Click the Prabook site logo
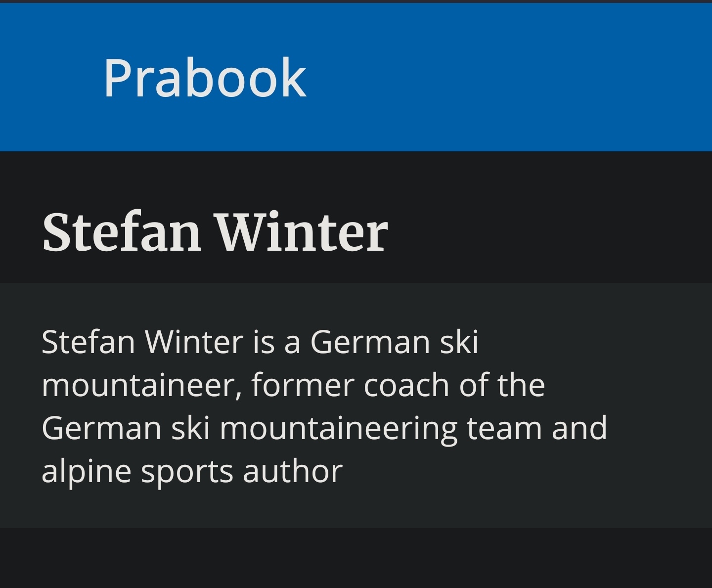 [205, 78]
